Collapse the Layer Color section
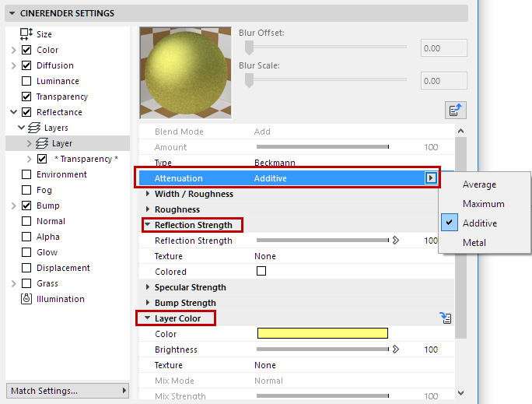 (x=148, y=318)
